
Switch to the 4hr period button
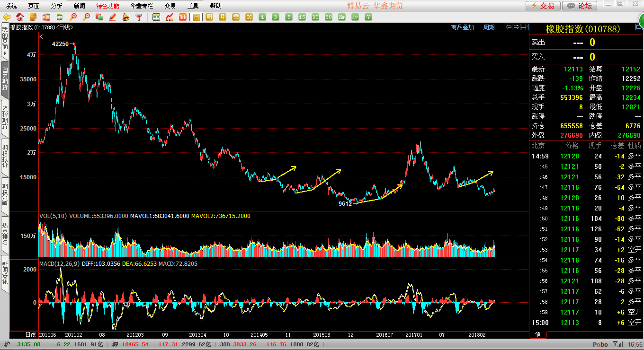355,17
